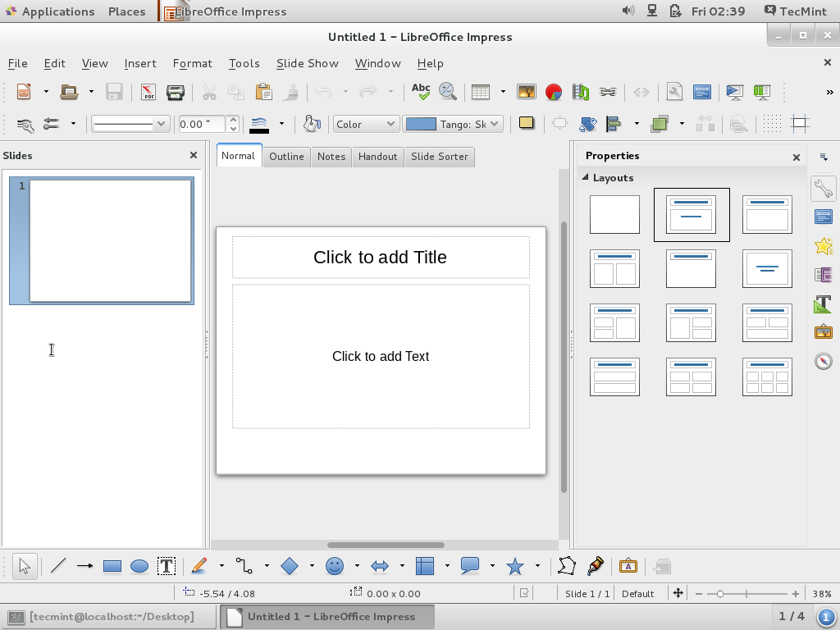Screen dimensions: 840x630
Task: Open the Navigator sidebar icon
Action: 823,361
